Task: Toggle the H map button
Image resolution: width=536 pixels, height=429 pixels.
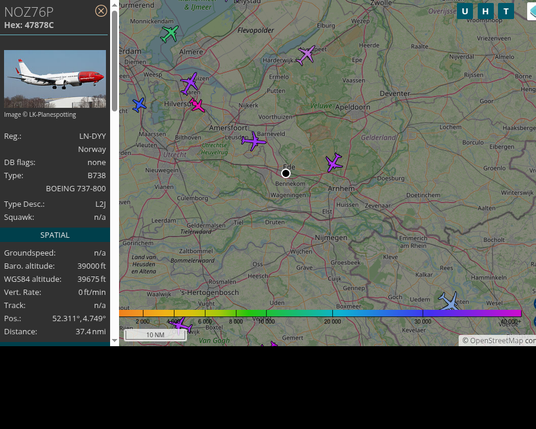Action: tap(485, 11)
